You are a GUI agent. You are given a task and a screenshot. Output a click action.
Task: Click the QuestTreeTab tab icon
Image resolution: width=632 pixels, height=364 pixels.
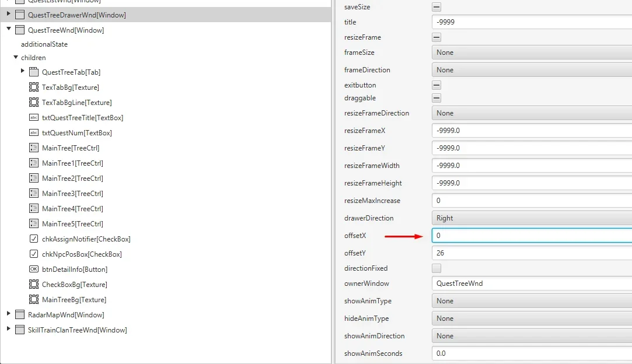click(34, 72)
